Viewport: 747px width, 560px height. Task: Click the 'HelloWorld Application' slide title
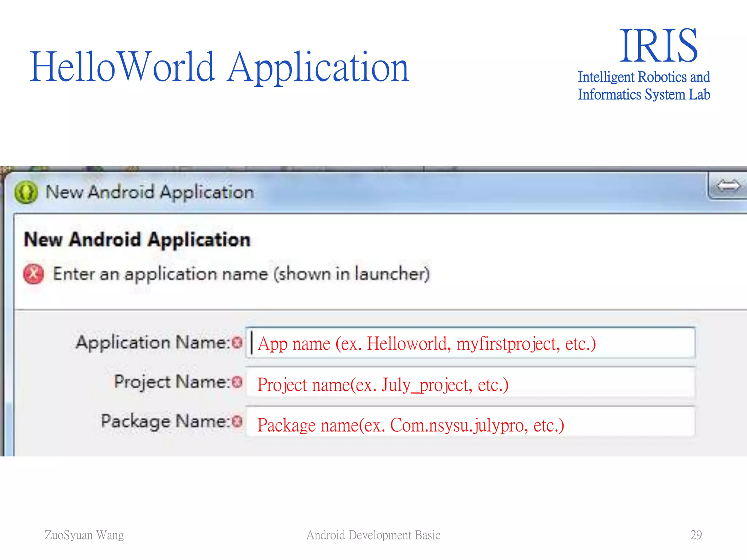(219, 67)
